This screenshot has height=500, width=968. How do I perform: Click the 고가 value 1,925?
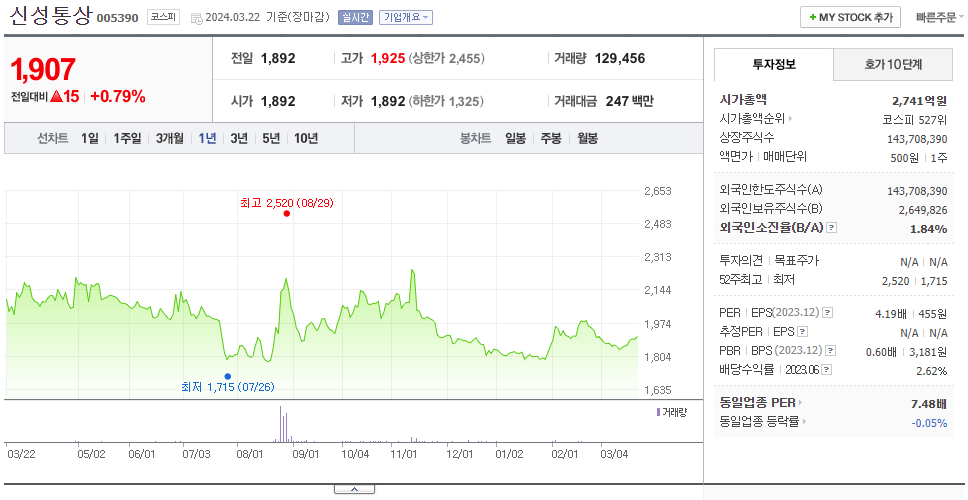point(388,59)
